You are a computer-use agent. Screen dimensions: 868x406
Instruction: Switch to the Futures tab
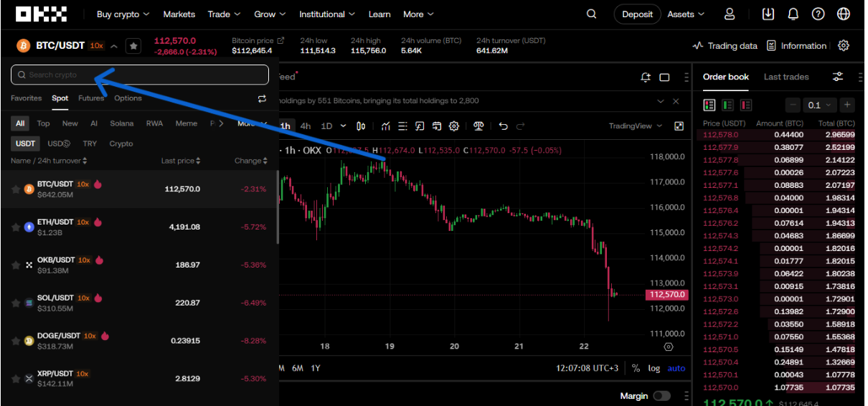(x=91, y=98)
